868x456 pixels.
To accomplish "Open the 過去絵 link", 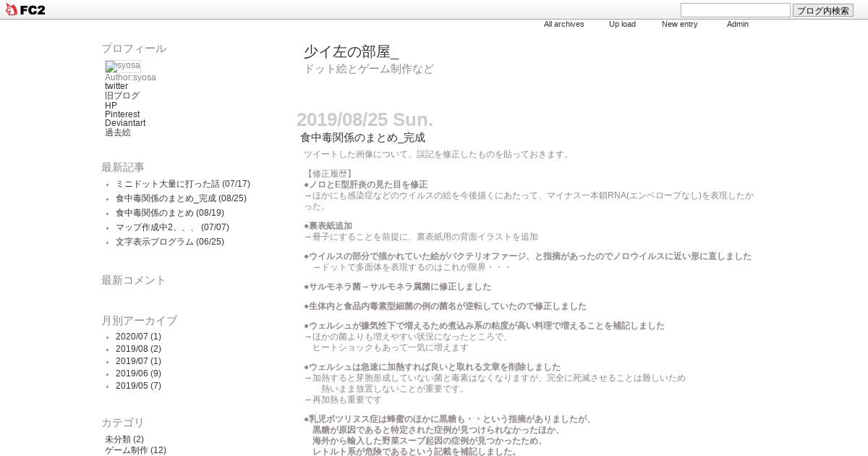I will coord(118,132).
